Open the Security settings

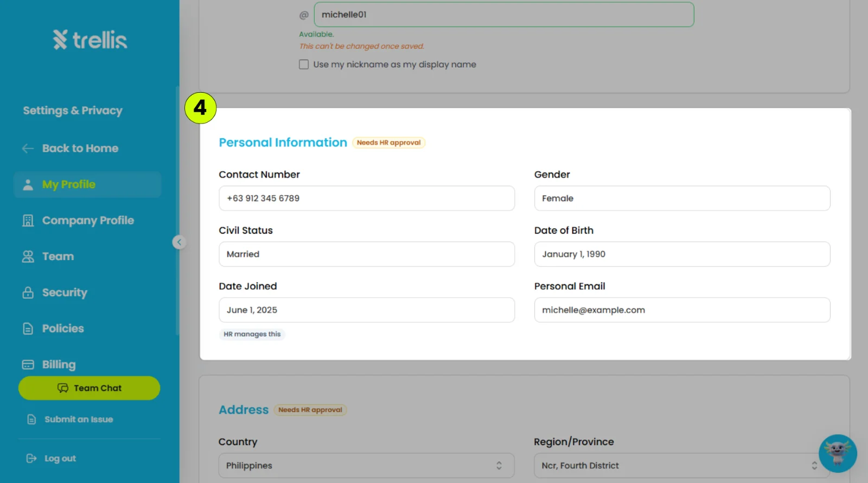pyautogui.click(x=65, y=293)
